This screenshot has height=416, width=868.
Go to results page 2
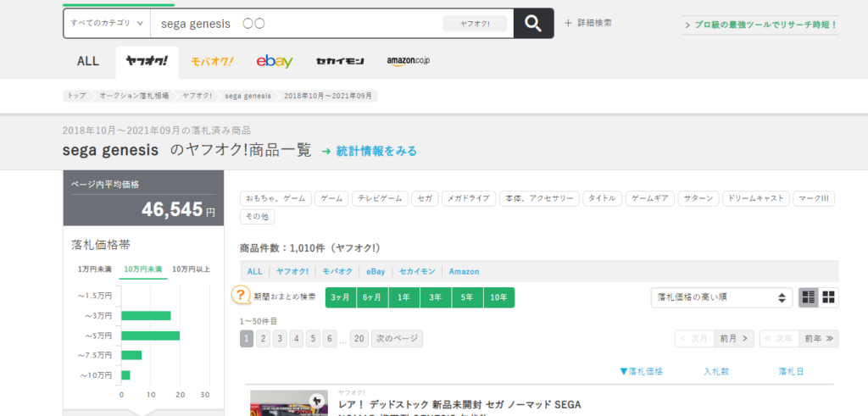(264, 339)
